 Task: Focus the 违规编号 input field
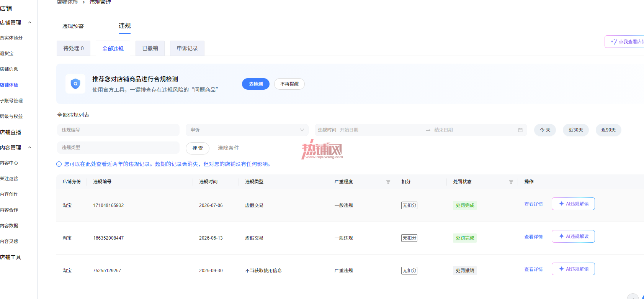(118, 130)
